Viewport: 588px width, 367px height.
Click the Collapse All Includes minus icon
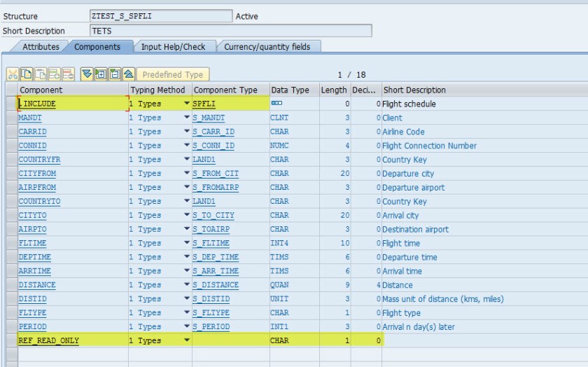114,74
